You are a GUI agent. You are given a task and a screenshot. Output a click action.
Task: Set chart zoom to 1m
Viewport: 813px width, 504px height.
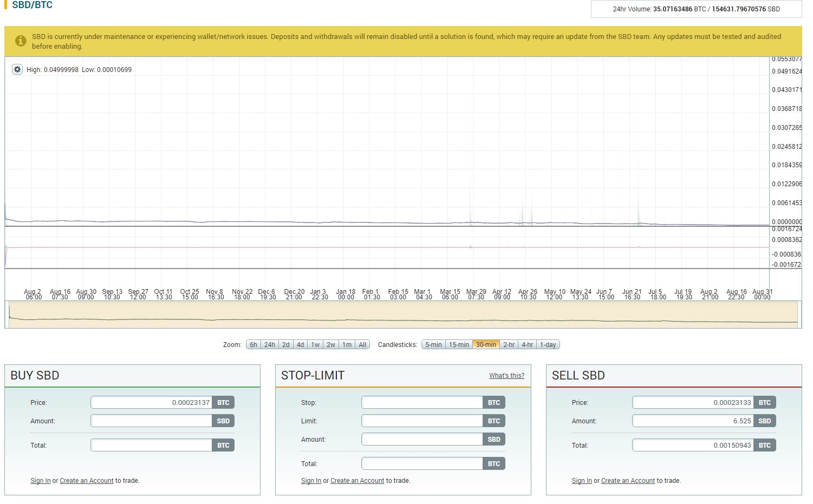coord(347,345)
